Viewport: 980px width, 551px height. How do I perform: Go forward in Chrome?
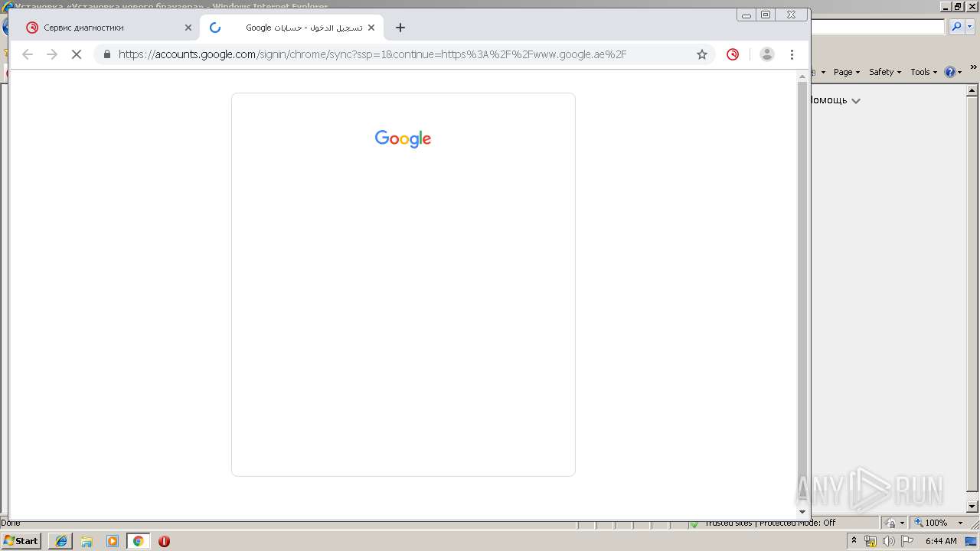pos(52,54)
